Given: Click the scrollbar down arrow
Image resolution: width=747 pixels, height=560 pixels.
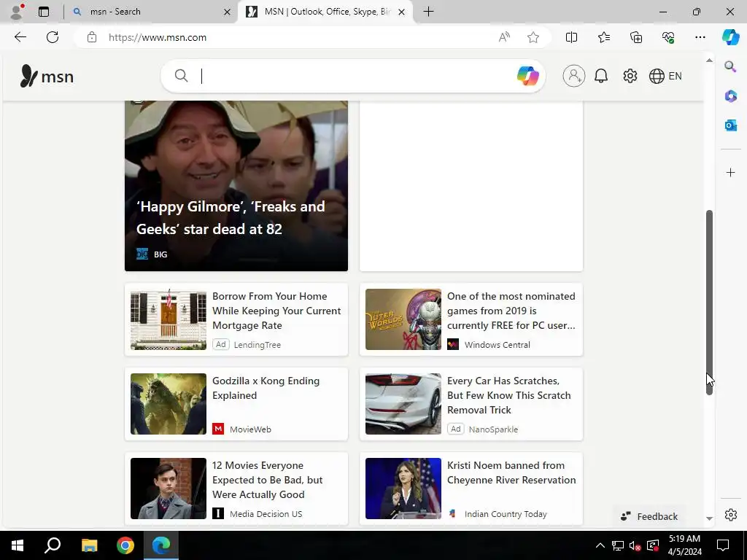Looking at the screenshot, I should tap(709, 518).
